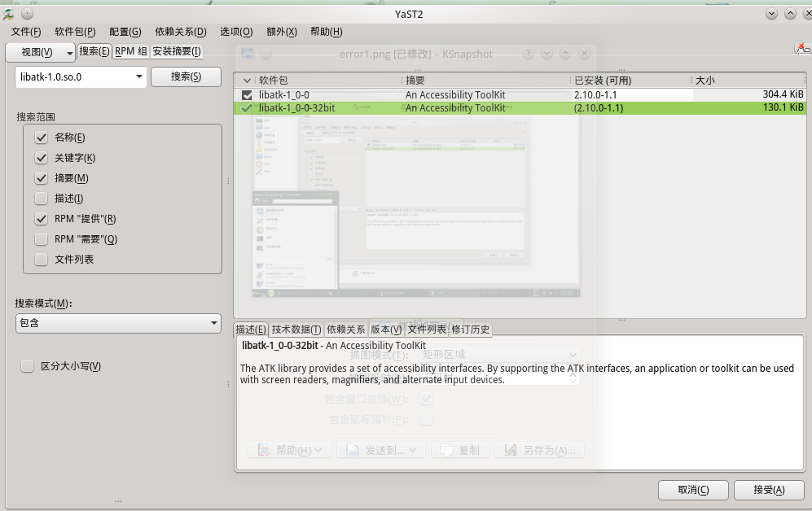Switch to the 搜索(E) tab
The width and height of the screenshot is (812, 511).
point(94,51)
